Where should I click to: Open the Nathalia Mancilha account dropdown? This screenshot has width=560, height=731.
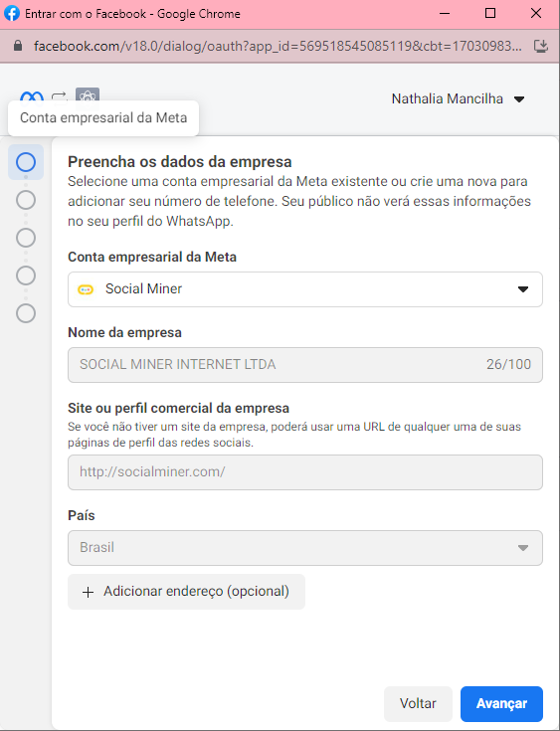pos(459,98)
